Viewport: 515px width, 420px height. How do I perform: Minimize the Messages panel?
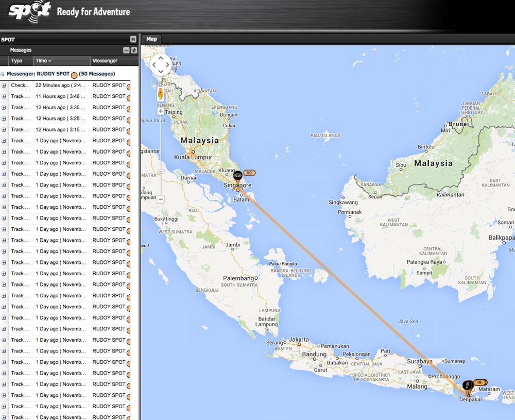point(126,50)
